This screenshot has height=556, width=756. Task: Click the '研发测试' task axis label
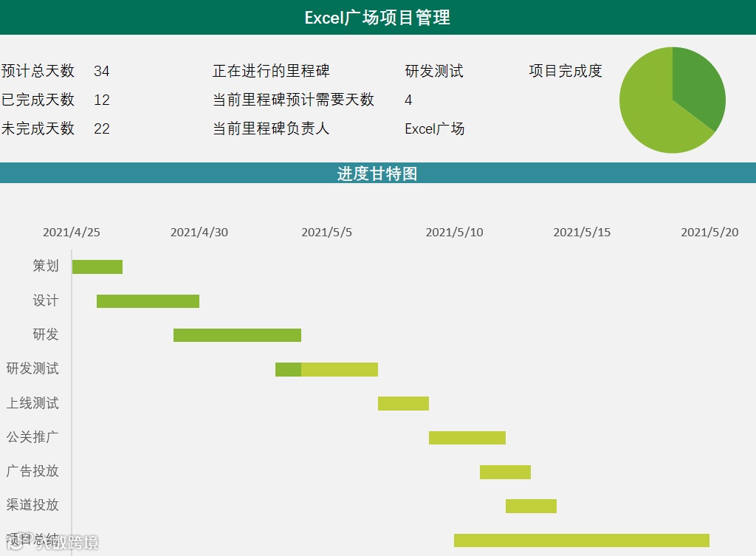pos(32,368)
